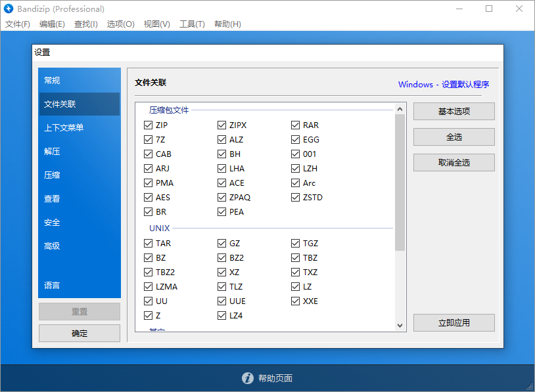This screenshot has height=392, width=535.
Task: Toggle the EGG file association
Action: pyautogui.click(x=295, y=139)
